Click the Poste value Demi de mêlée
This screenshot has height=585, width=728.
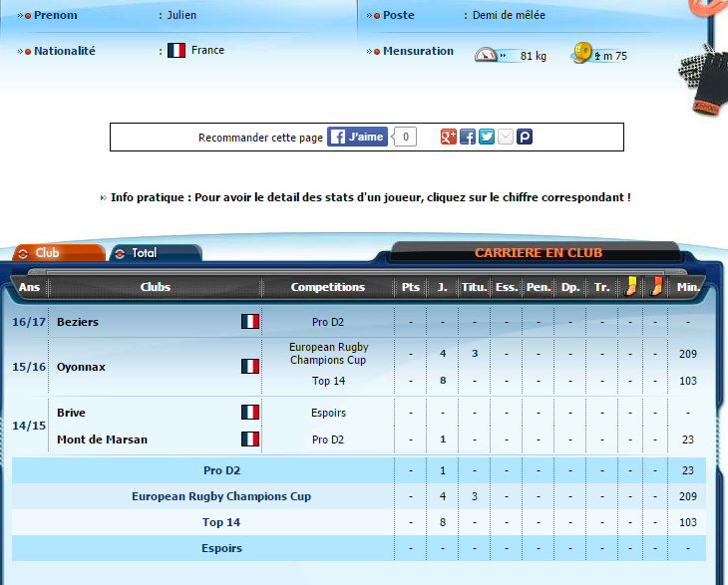(x=509, y=15)
